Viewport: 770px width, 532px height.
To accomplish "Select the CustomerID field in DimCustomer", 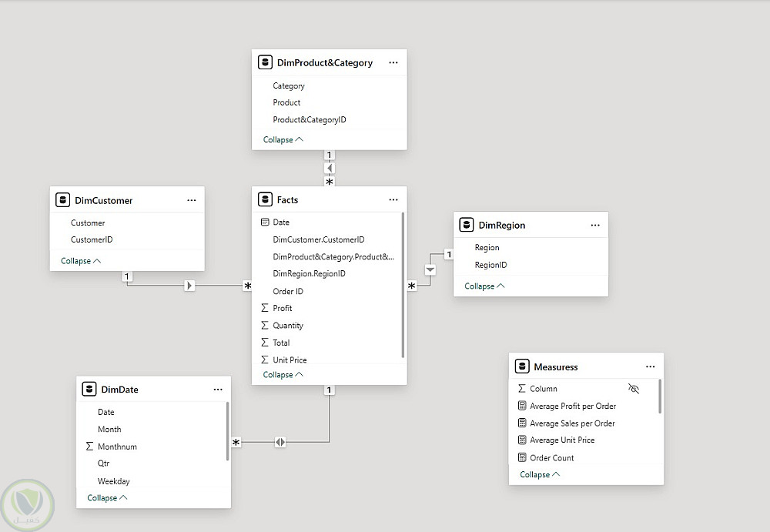I will [x=92, y=239].
